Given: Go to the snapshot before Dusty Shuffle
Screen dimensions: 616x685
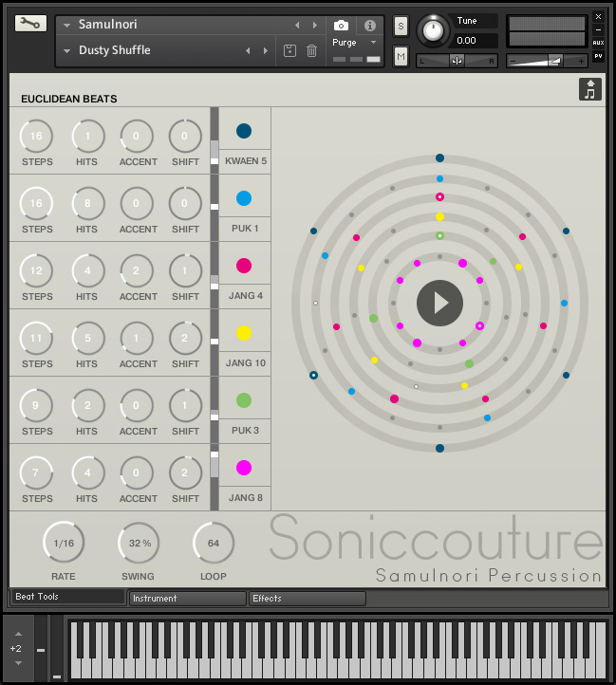Looking at the screenshot, I should pos(248,50).
